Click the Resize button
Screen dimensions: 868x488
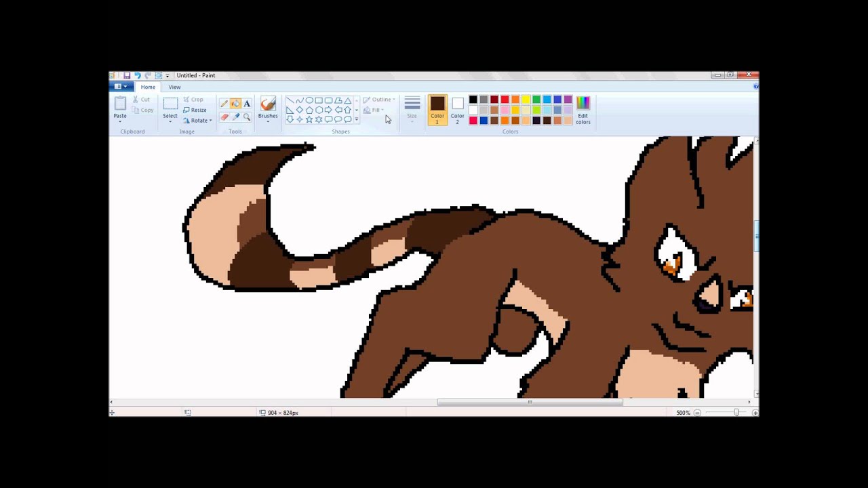(x=195, y=110)
